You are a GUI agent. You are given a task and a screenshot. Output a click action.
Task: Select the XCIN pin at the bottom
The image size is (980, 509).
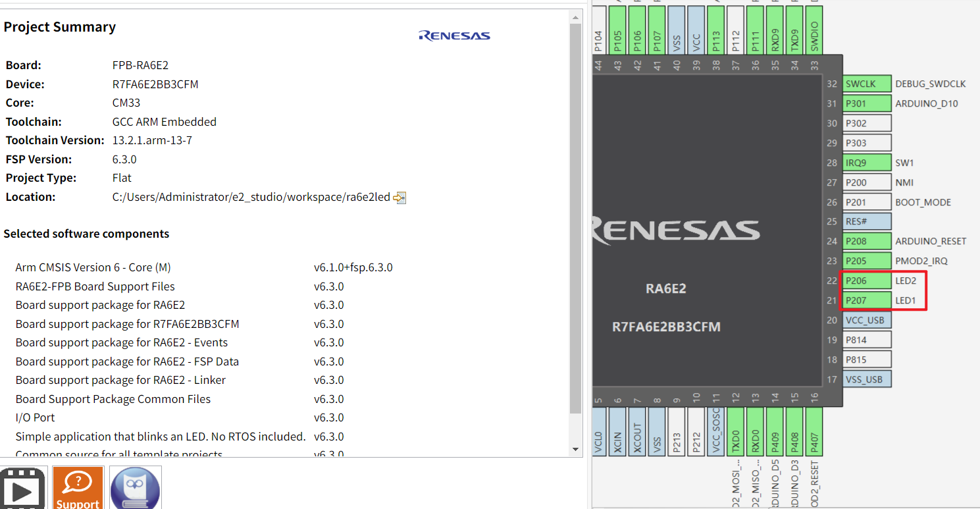pos(617,431)
